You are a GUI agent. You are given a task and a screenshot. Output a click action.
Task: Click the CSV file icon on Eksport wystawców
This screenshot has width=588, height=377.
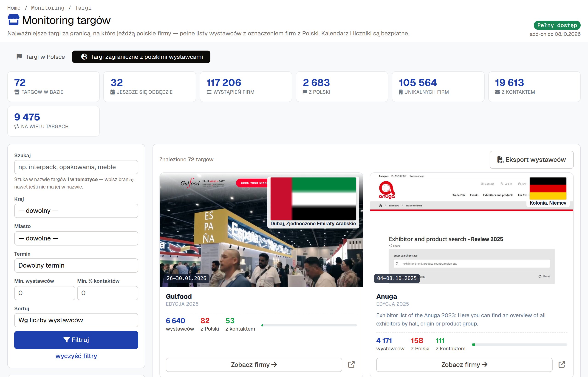[500, 160]
